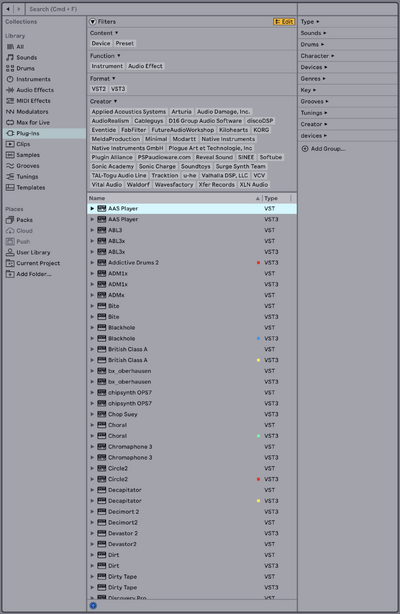Open the Character filter group menu
The height and width of the screenshot is (614, 400).
click(317, 56)
